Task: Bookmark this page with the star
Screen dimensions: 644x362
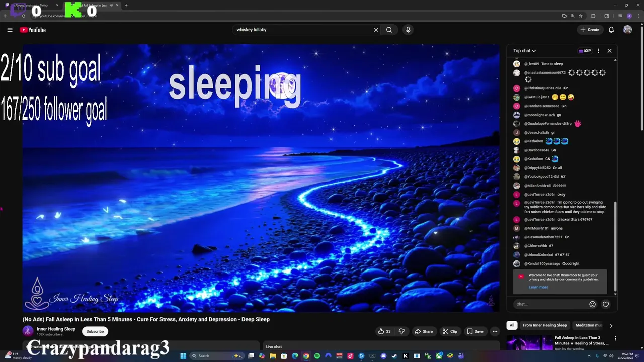Action: [x=580, y=16]
